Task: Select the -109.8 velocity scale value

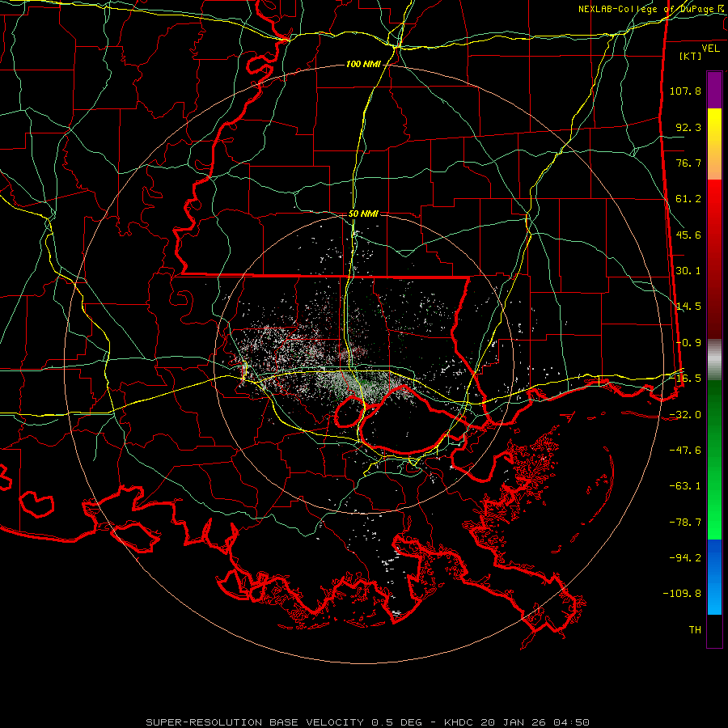Action: pos(683,594)
